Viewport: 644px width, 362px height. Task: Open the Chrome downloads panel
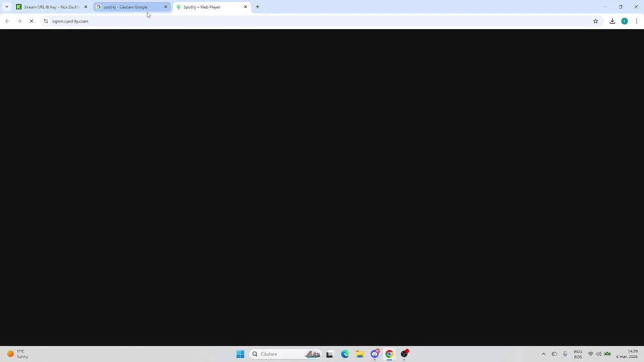click(612, 21)
